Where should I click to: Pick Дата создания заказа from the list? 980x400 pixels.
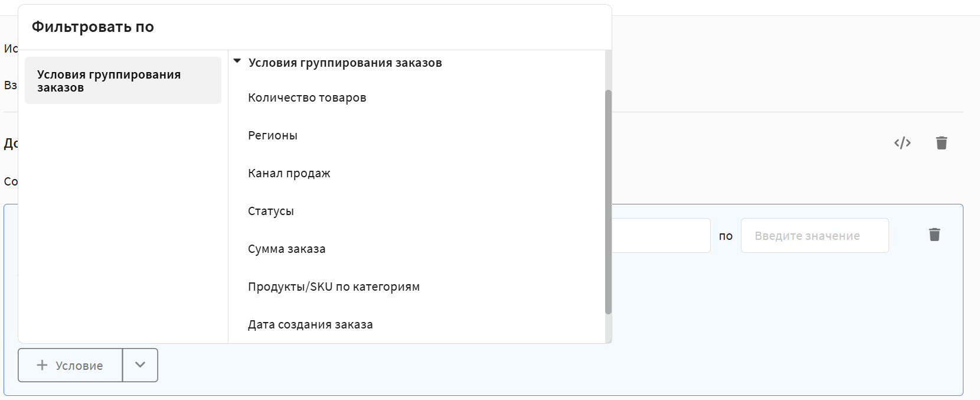point(310,324)
